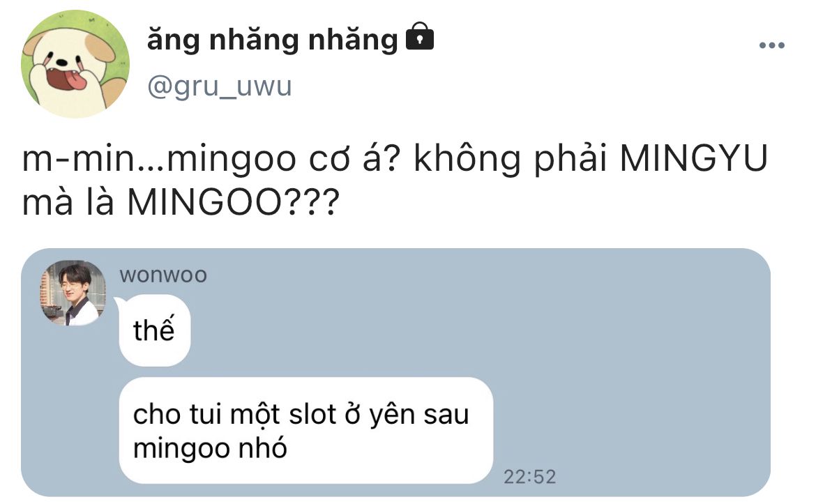Select the 'thế' chat bubble
Screen dimensions: 816x504
pos(153,330)
